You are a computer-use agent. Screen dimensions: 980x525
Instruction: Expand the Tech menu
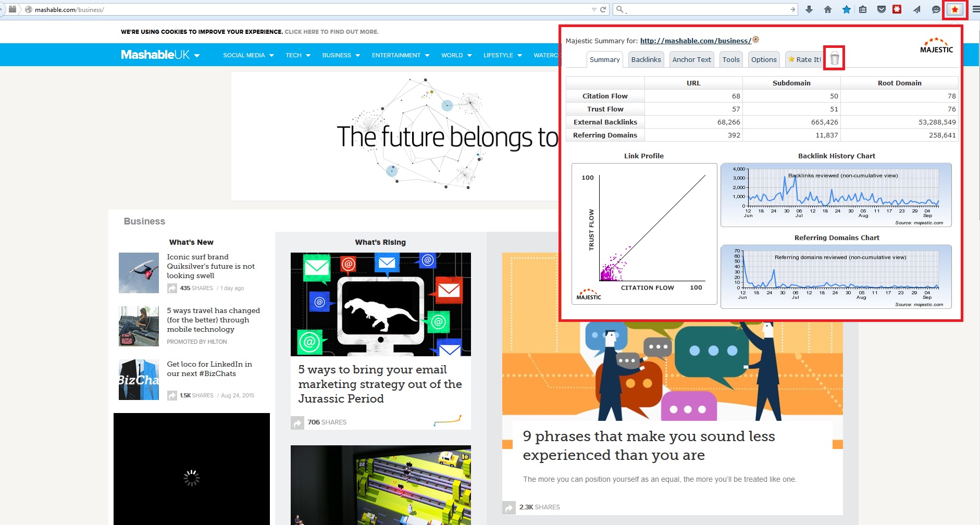(x=298, y=55)
